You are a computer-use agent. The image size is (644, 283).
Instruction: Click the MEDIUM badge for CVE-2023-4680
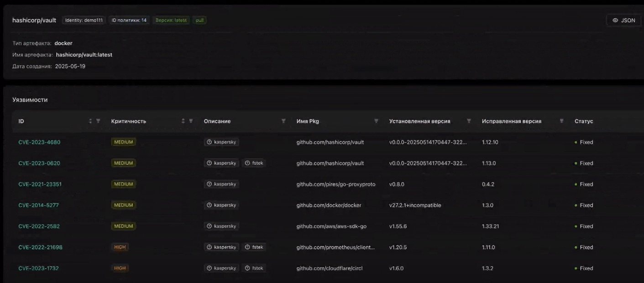tap(123, 142)
